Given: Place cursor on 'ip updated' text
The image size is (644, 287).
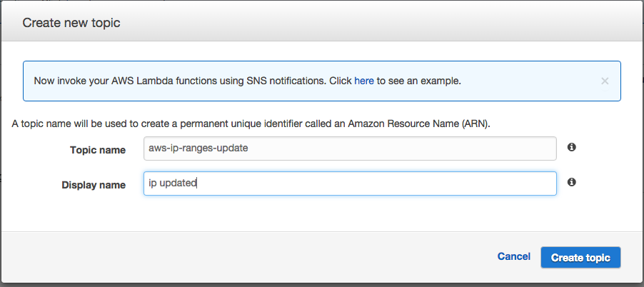Looking at the screenshot, I should [172, 184].
